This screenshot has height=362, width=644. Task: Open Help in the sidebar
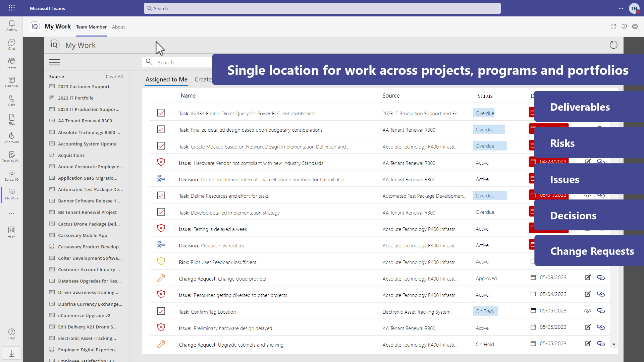click(12, 334)
